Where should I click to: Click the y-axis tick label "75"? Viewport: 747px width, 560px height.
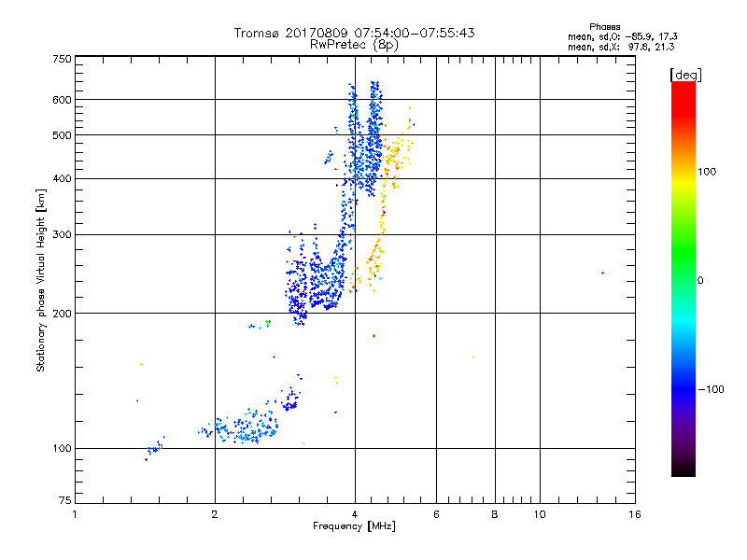65,500
